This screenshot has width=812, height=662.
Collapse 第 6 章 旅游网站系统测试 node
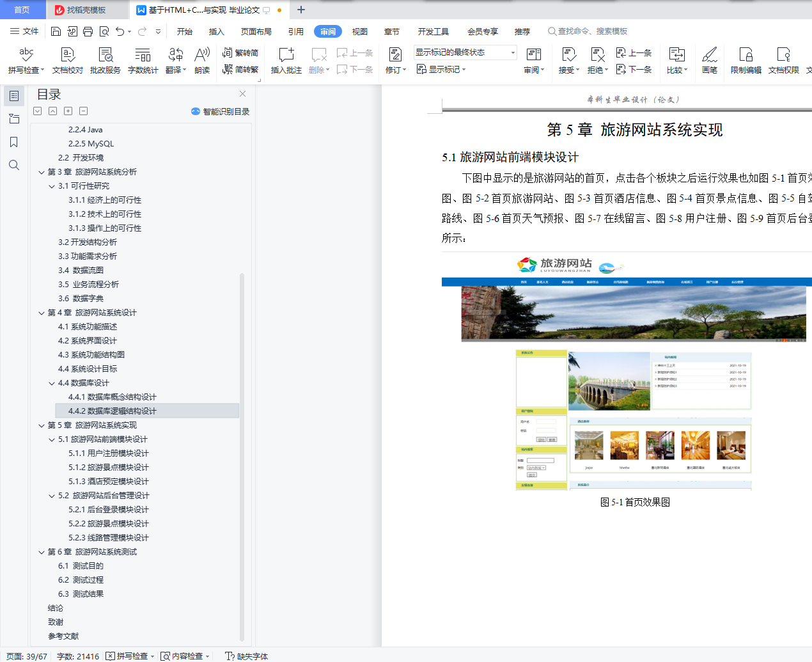42,552
